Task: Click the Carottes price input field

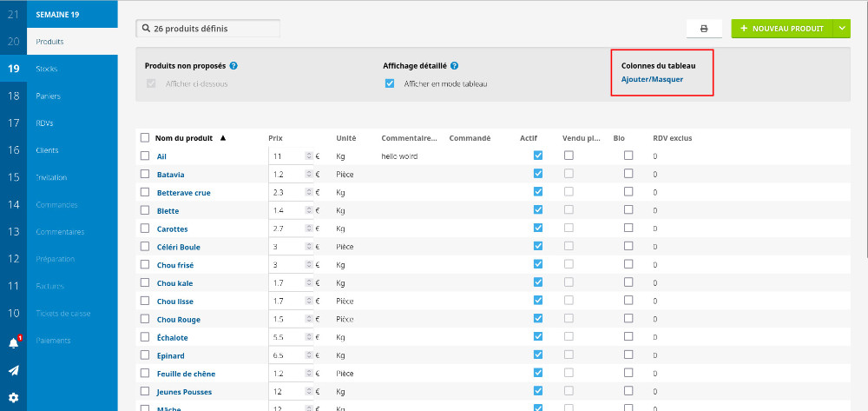Action: 286,229
